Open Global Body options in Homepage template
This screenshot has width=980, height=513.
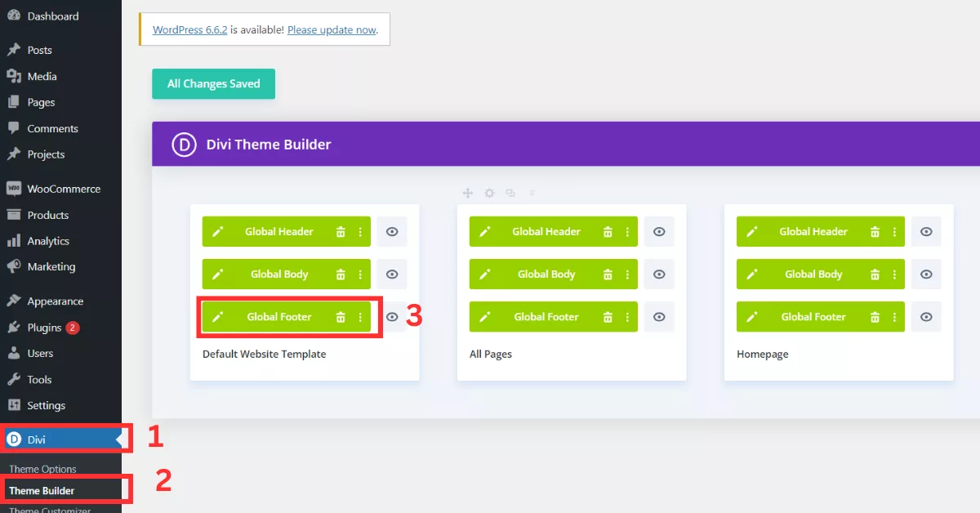(x=894, y=274)
